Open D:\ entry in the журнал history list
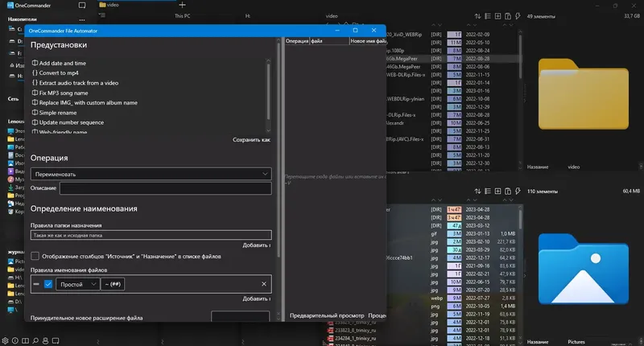 coord(15,302)
